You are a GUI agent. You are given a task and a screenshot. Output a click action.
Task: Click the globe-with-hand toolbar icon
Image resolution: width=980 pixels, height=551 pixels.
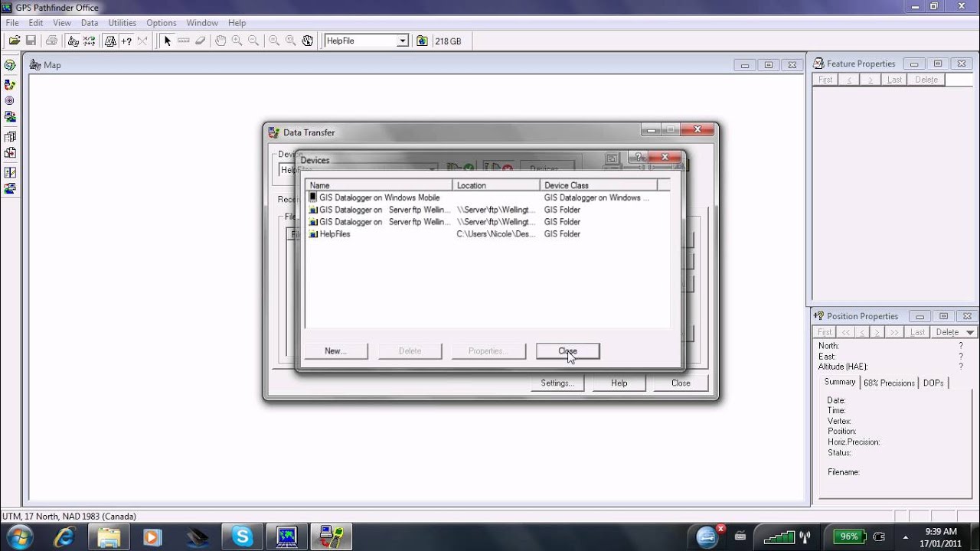[308, 41]
